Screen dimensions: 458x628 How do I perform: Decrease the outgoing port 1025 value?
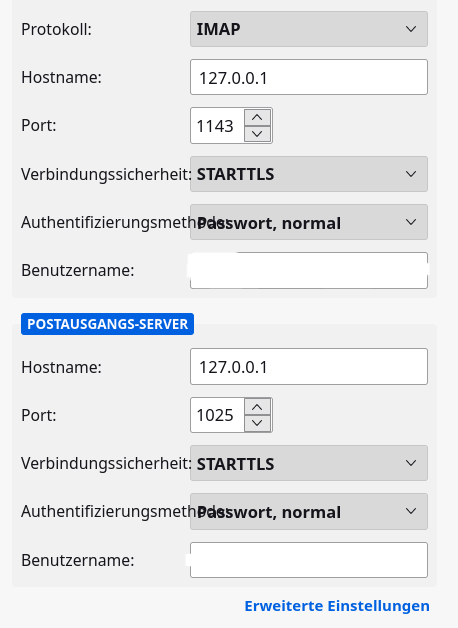[x=257, y=423]
